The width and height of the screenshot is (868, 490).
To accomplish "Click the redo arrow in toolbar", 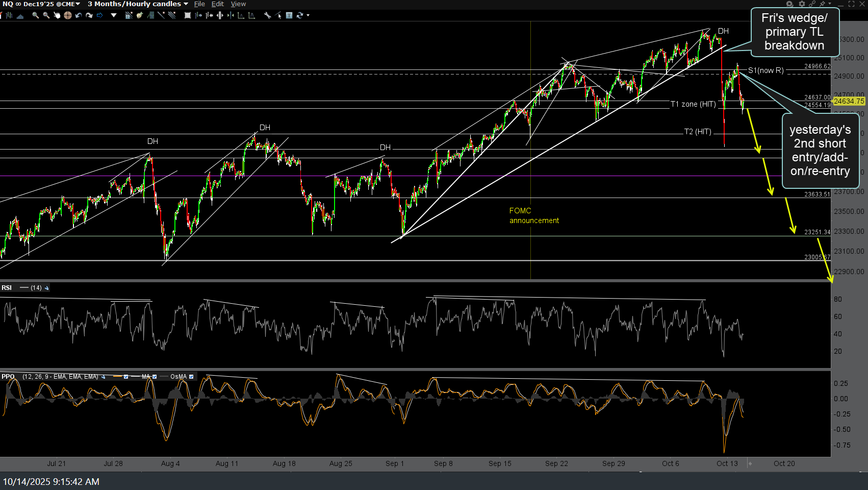I will 89,15.
